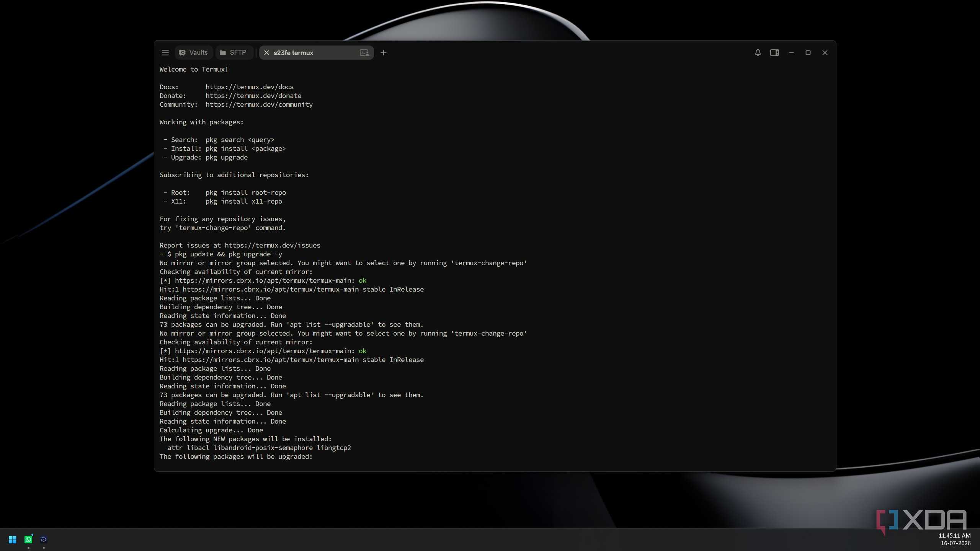Open the Windows Start menu
980x551 pixels.
coord(12,540)
